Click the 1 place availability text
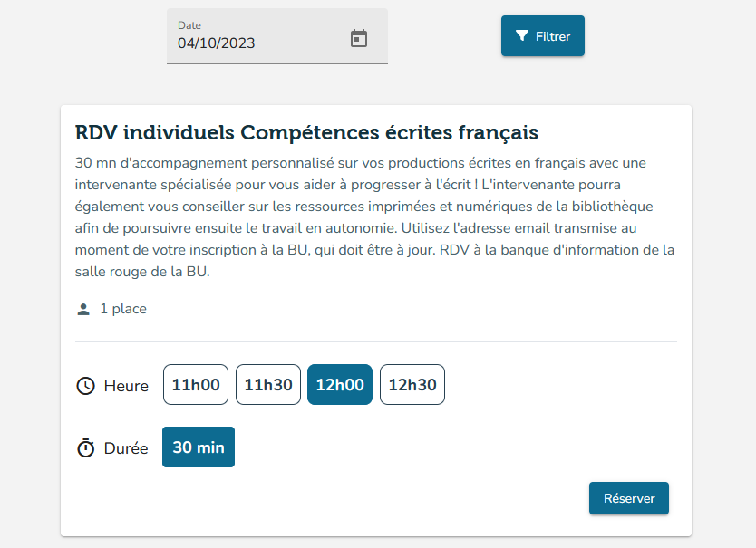 (123, 309)
